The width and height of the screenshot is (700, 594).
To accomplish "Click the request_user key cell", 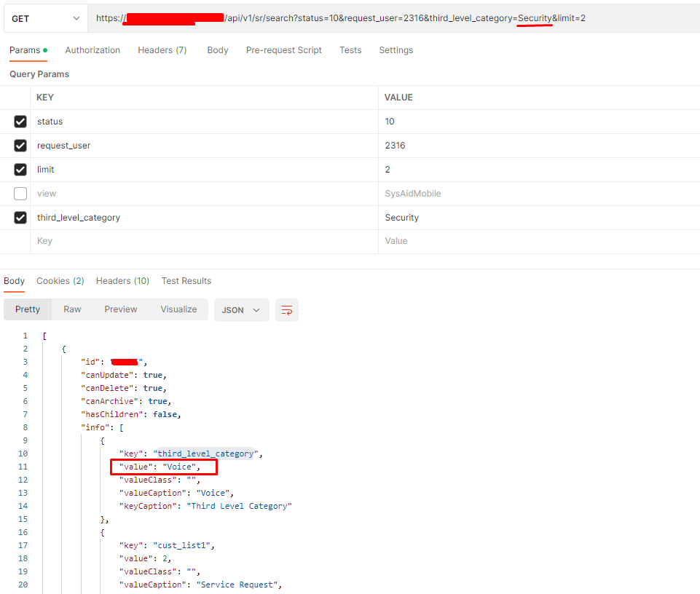I will click(x=204, y=146).
